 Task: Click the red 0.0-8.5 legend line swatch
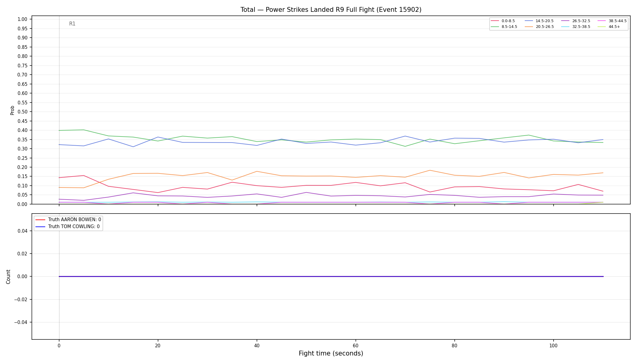coord(495,21)
